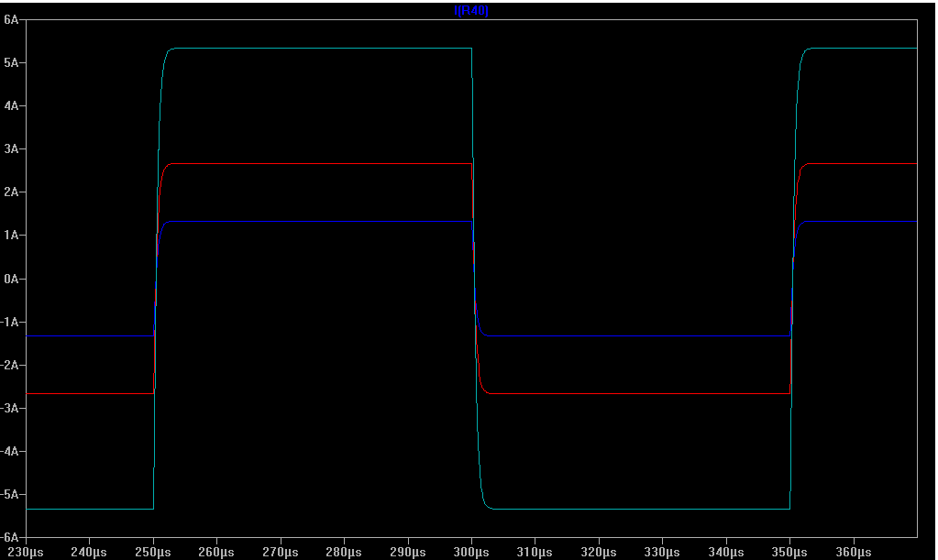The image size is (938, 560).
Task: Click the 310µs time axis label
Action: (535, 553)
